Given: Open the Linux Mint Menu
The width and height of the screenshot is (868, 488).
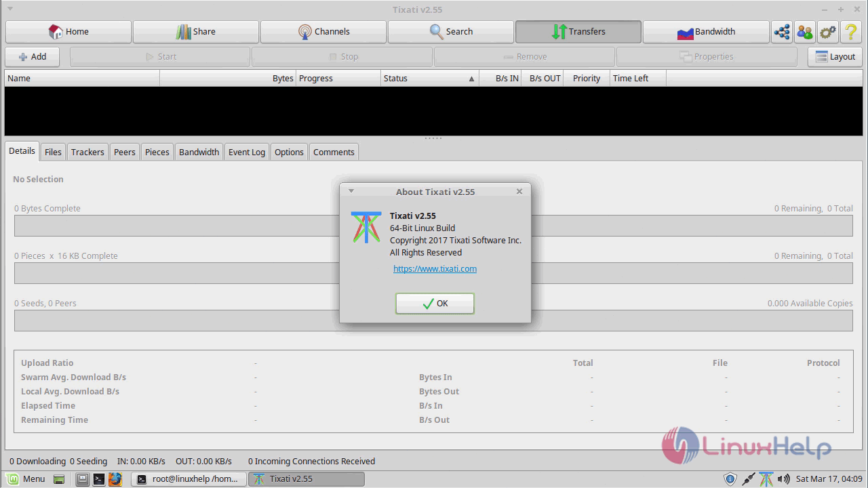Looking at the screenshot, I should (26, 479).
